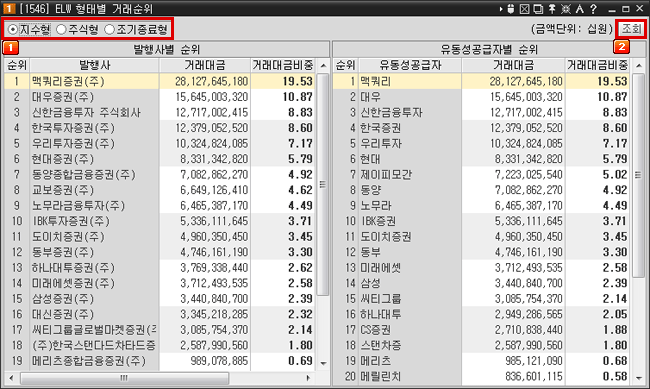Click the crossed-box icon in title bar
Image resolution: width=650 pixels, height=389 pixels.
click(x=525, y=9)
